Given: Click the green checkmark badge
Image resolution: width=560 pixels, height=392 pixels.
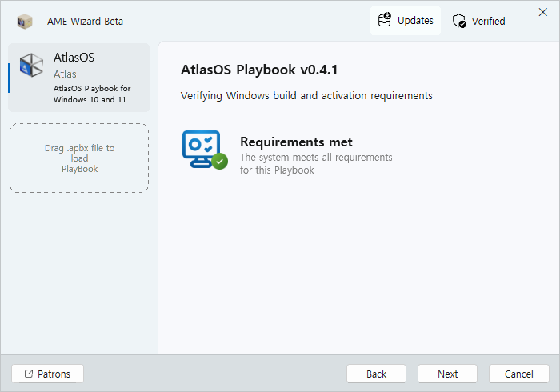Looking at the screenshot, I should (x=220, y=162).
